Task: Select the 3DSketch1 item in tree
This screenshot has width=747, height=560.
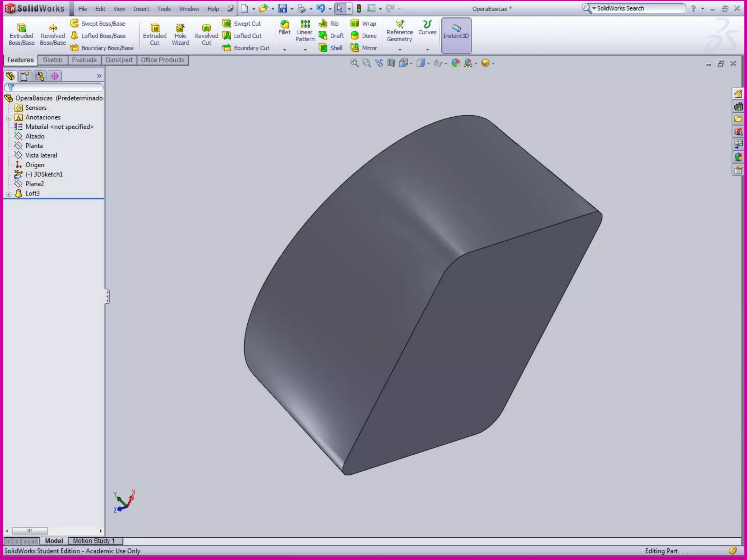Action: (x=44, y=174)
